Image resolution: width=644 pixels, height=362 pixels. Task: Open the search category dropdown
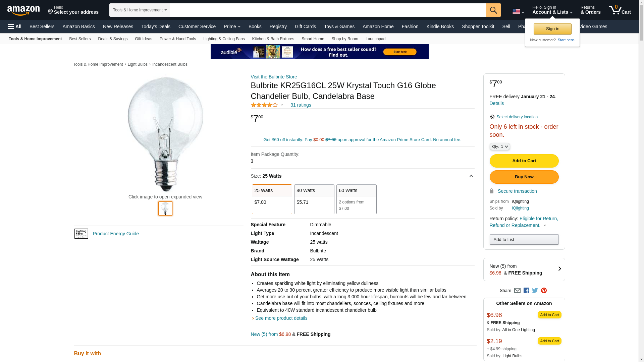point(140,10)
